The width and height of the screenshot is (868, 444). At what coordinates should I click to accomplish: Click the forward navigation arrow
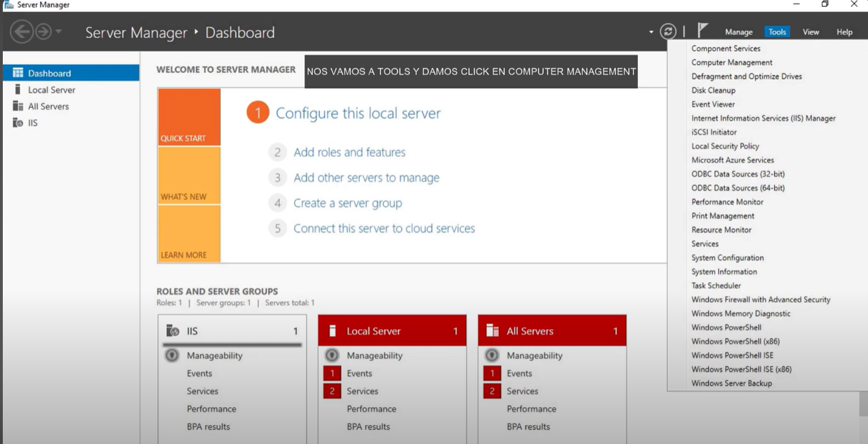[43, 32]
